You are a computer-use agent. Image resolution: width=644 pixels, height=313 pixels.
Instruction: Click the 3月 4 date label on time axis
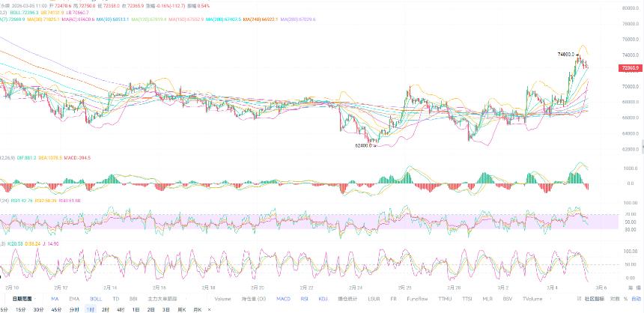click(553, 288)
